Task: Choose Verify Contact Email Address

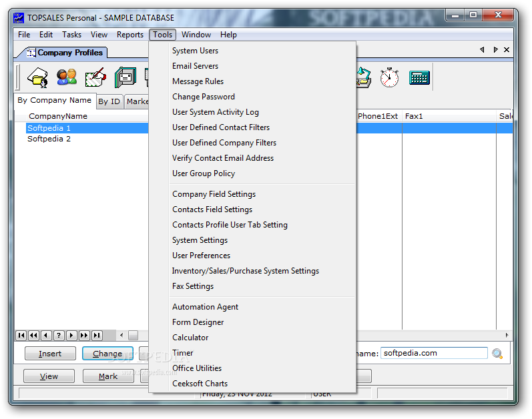Action: pyautogui.click(x=253, y=158)
